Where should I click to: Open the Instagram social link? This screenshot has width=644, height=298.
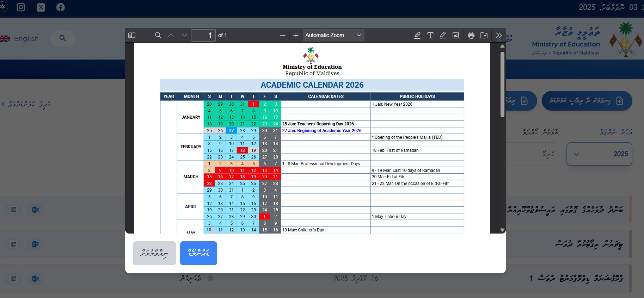[x=21, y=7]
